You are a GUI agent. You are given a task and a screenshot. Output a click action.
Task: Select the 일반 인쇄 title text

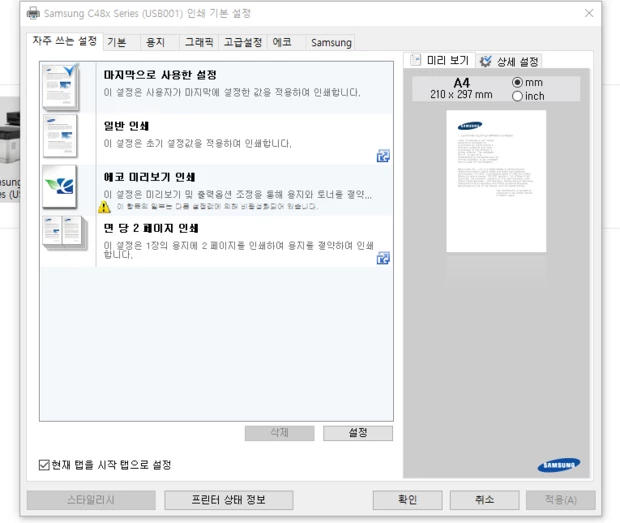coord(126,126)
